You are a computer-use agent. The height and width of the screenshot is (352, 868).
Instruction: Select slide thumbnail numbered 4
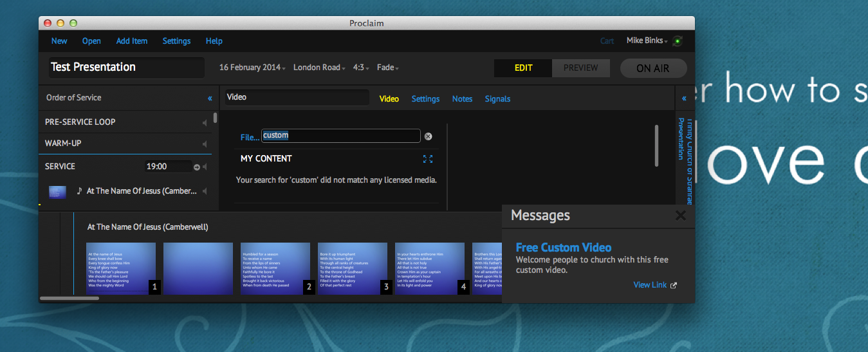click(x=430, y=268)
